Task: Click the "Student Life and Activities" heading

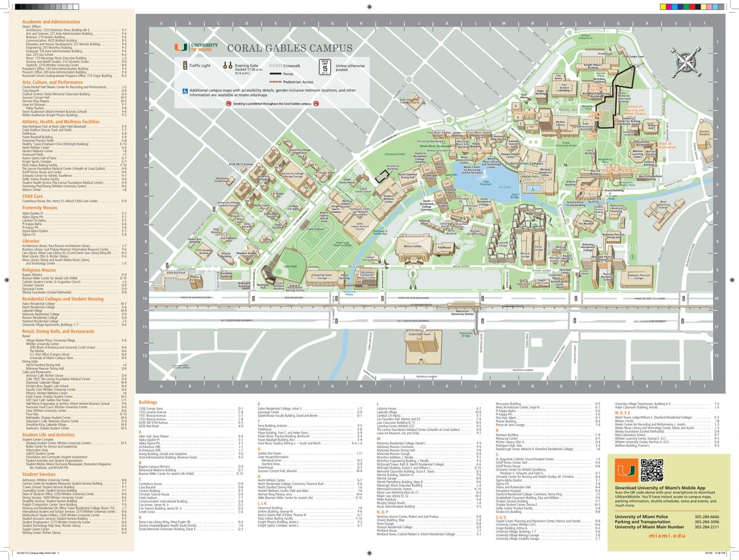Action: point(48,434)
